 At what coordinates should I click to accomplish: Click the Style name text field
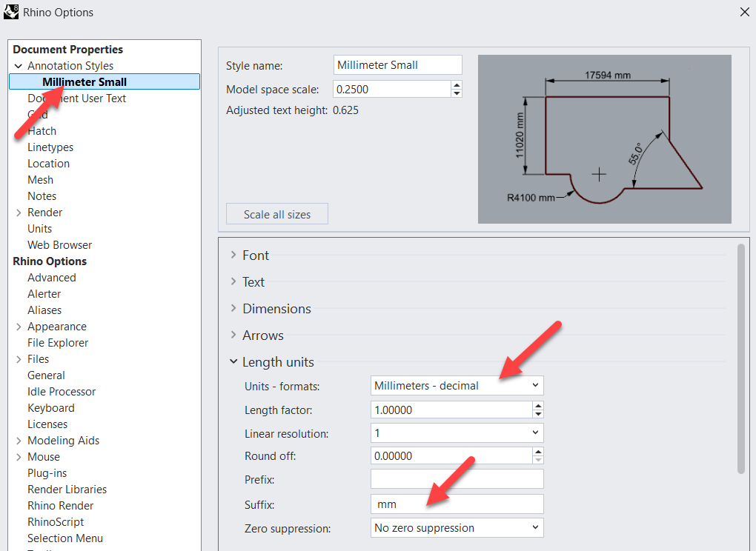coord(398,65)
